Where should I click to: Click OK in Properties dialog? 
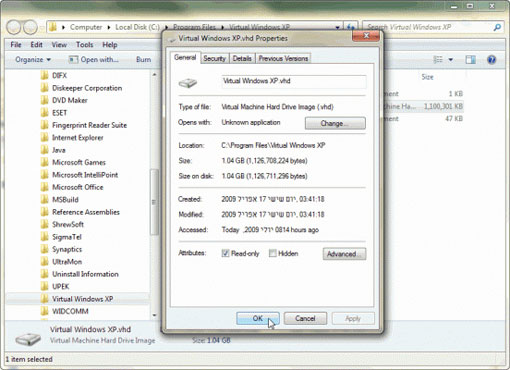[x=258, y=318]
